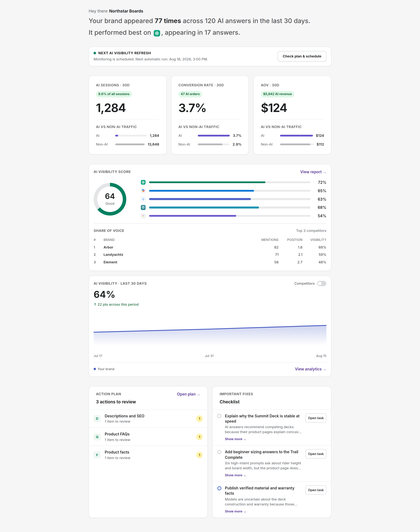Screen dimensions: 420x532
Task: Open task for material and warranty facts
Action: pyautogui.click(x=316, y=490)
